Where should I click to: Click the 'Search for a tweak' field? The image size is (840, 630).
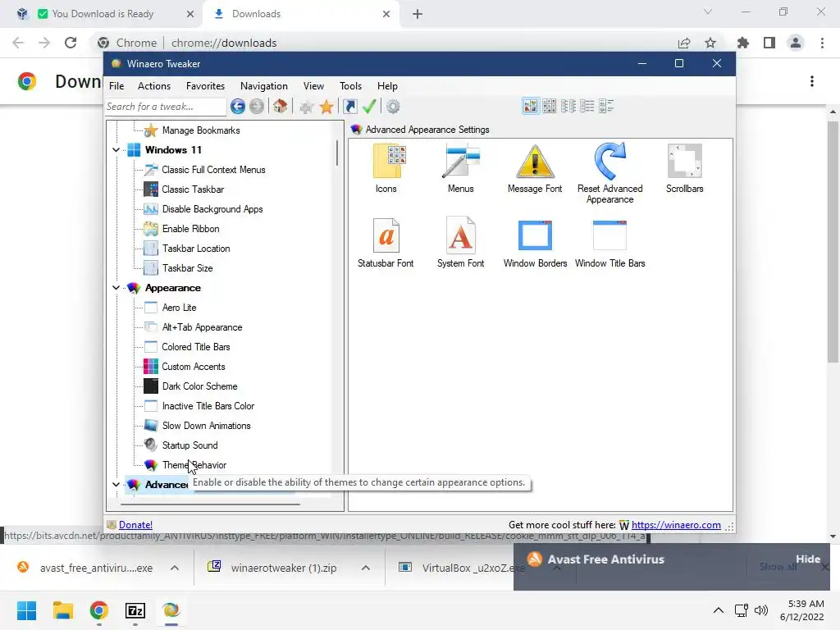pyautogui.click(x=166, y=107)
